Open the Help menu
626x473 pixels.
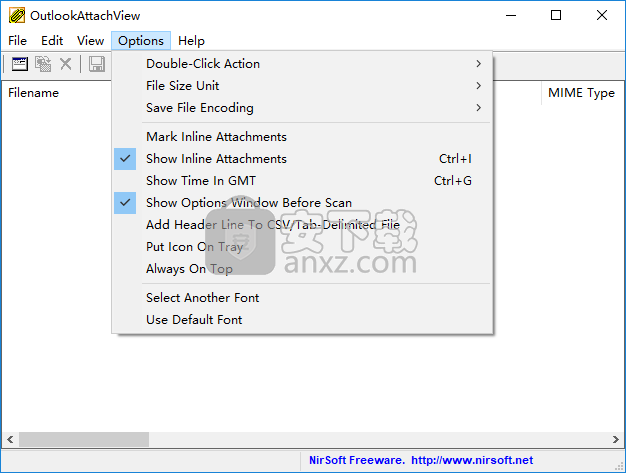tap(191, 41)
